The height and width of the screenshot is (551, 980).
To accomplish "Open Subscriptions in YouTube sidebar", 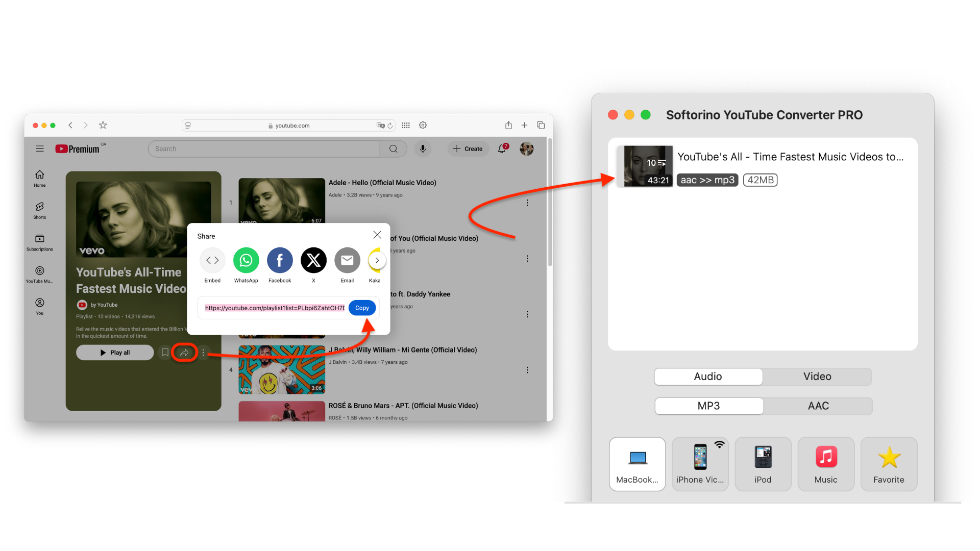I will [40, 243].
